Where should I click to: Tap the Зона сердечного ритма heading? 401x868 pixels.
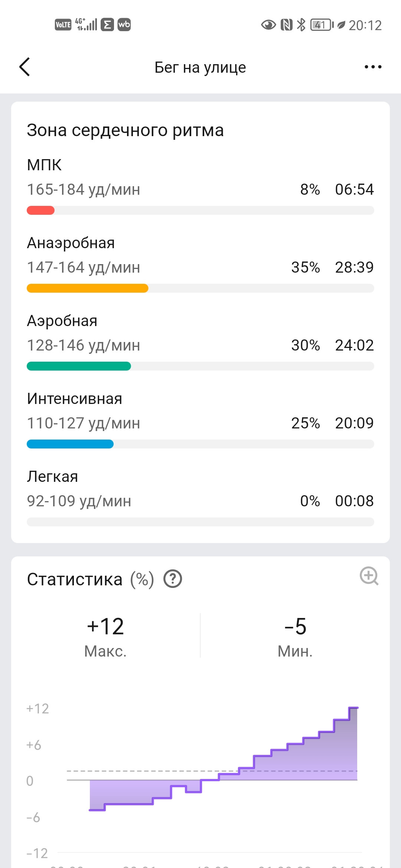[x=125, y=130]
